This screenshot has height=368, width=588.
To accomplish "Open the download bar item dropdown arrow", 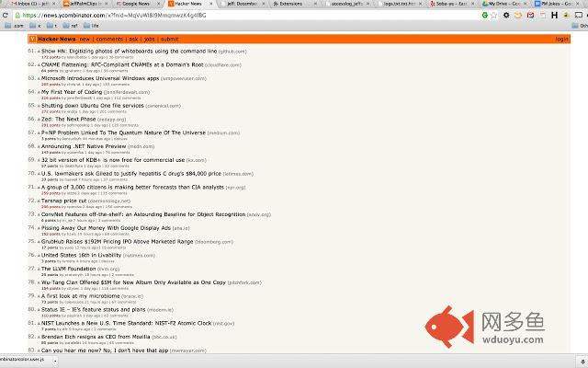I will pos(55,362).
